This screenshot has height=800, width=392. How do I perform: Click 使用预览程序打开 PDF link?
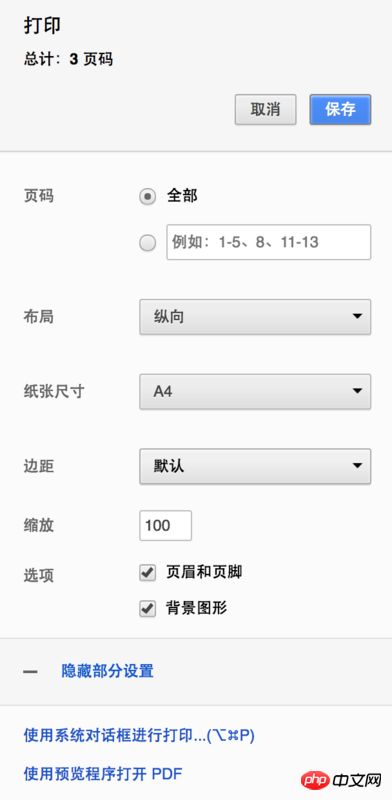pyautogui.click(x=103, y=774)
